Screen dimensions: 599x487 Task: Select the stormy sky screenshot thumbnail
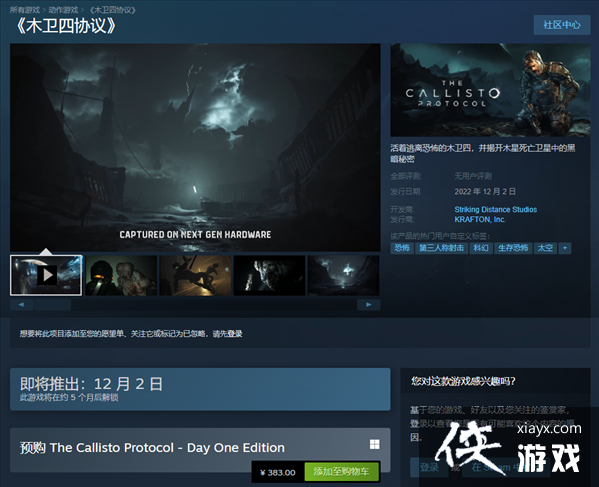pos(343,275)
